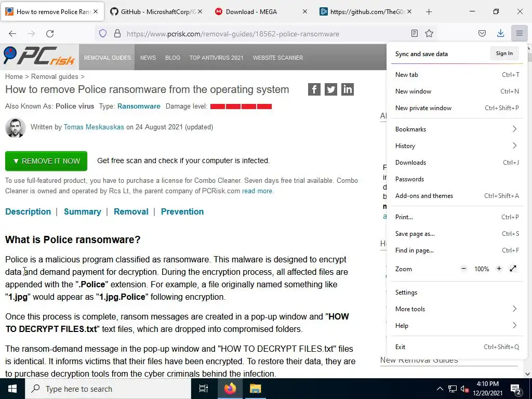Expand the Help submenu
This screenshot has height=399, width=532.
pyautogui.click(x=457, y=325)
